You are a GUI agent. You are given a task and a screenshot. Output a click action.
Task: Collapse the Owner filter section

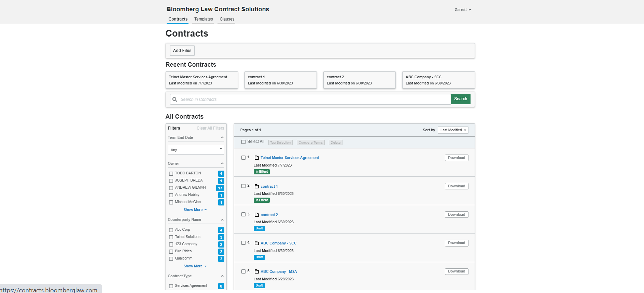tap(222, 163)
